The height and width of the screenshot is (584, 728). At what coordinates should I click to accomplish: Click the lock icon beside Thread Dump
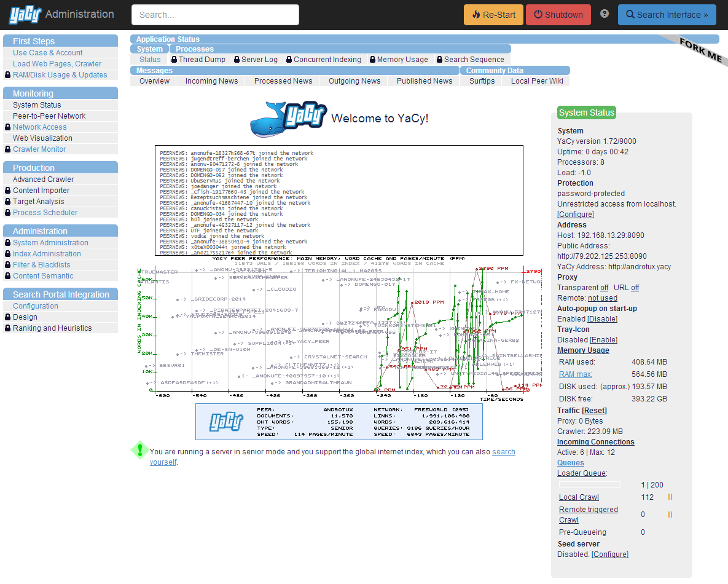(x=174, y=60)
